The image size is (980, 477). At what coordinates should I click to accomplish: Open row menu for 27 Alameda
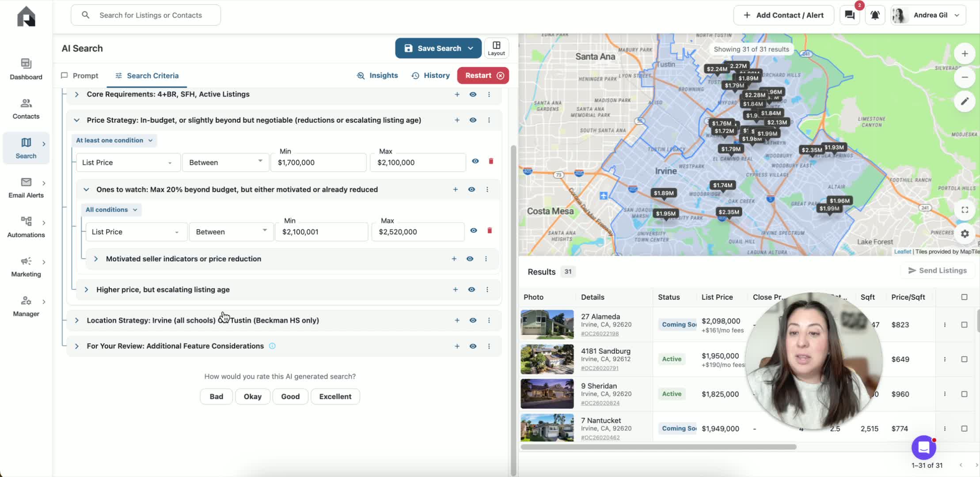945,325
